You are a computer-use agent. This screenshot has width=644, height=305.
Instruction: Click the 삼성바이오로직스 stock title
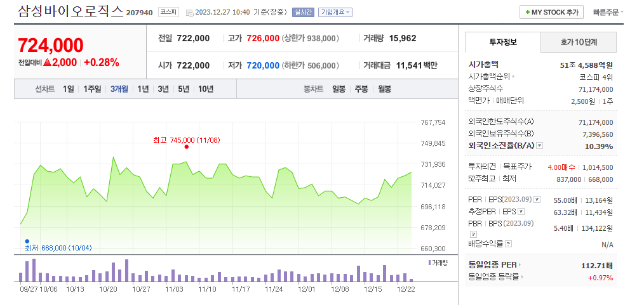[x=70, y=11]
